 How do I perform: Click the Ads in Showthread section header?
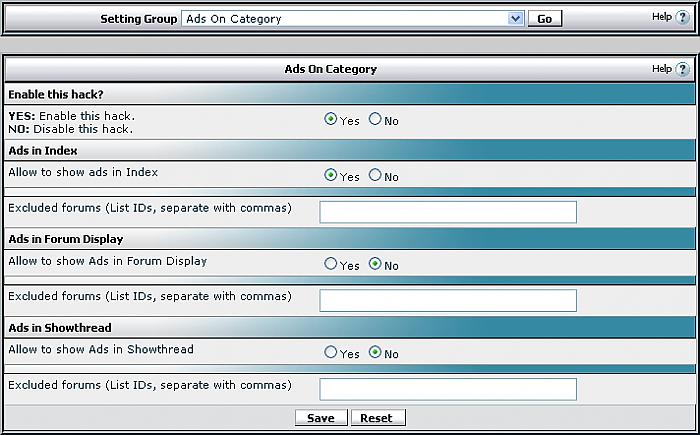point(60,328)
